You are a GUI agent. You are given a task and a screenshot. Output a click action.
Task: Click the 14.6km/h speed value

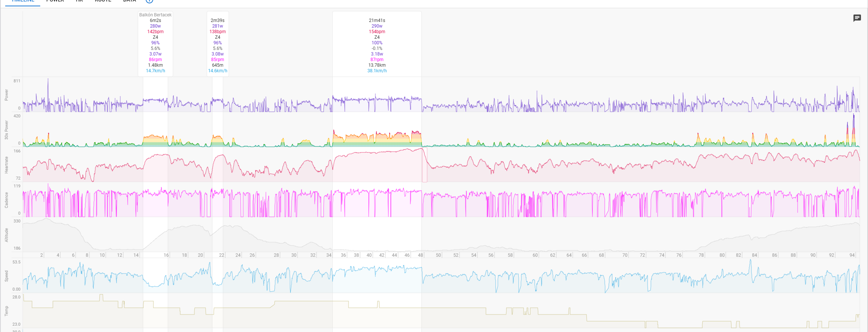[x=217, y=71]
